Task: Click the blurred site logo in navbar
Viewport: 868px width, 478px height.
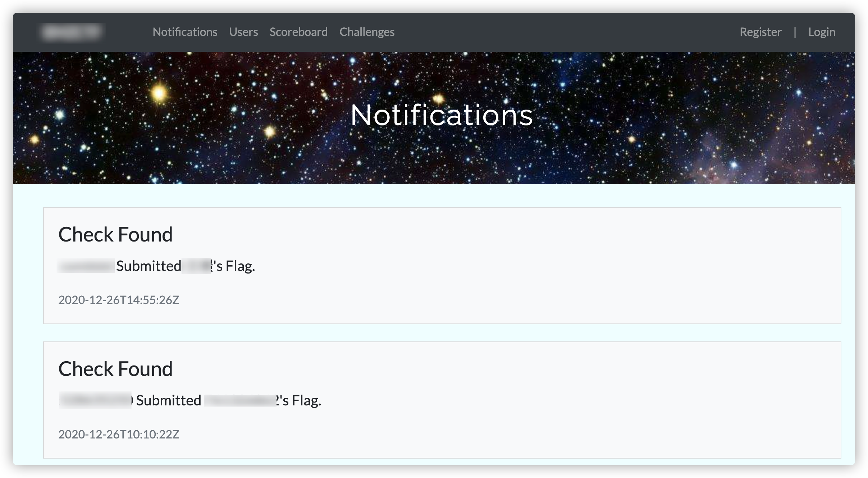Action: 72,32
